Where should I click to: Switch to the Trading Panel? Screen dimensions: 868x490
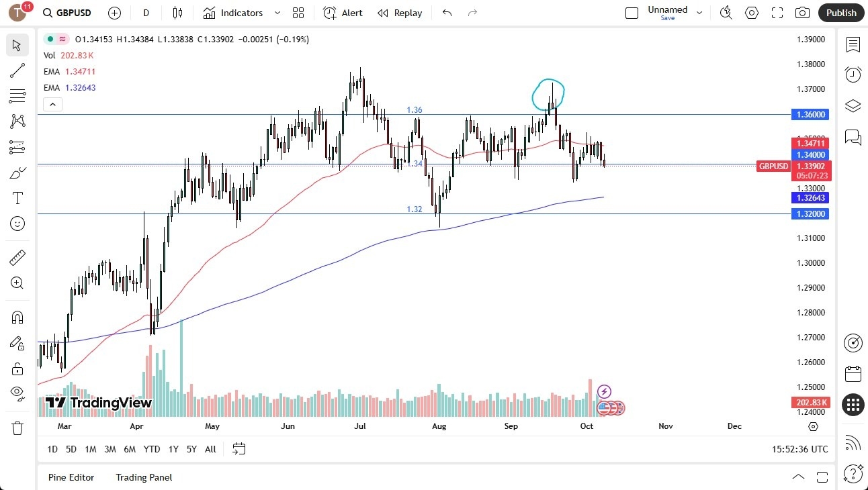[x=143, y=477]
